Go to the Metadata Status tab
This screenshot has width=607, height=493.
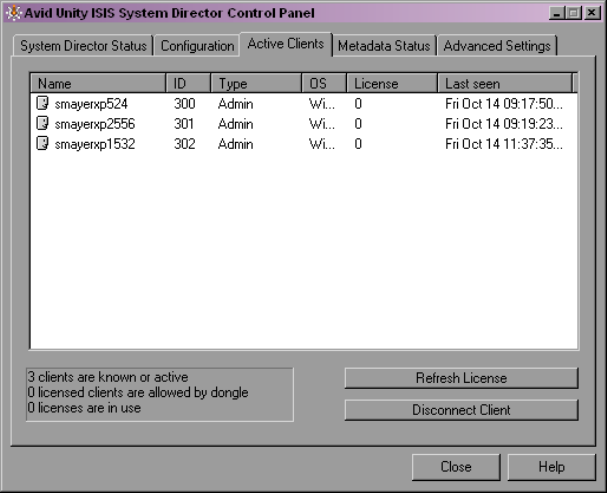click(384, 46)
